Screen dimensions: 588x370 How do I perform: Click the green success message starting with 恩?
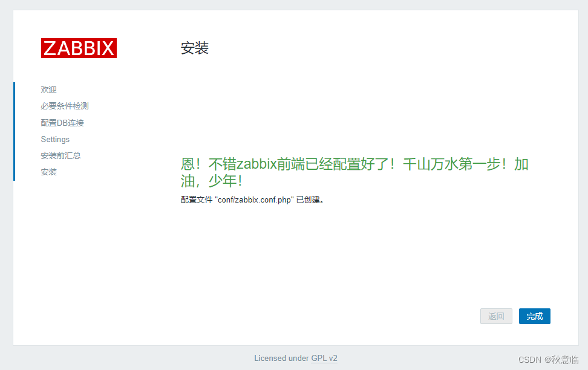click(x=354, y=172)
